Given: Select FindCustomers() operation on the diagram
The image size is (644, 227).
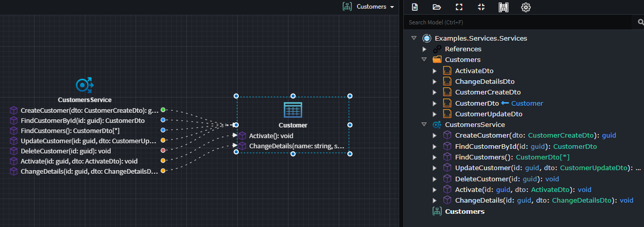Looking at the screenshot, I should pos(70,131).
